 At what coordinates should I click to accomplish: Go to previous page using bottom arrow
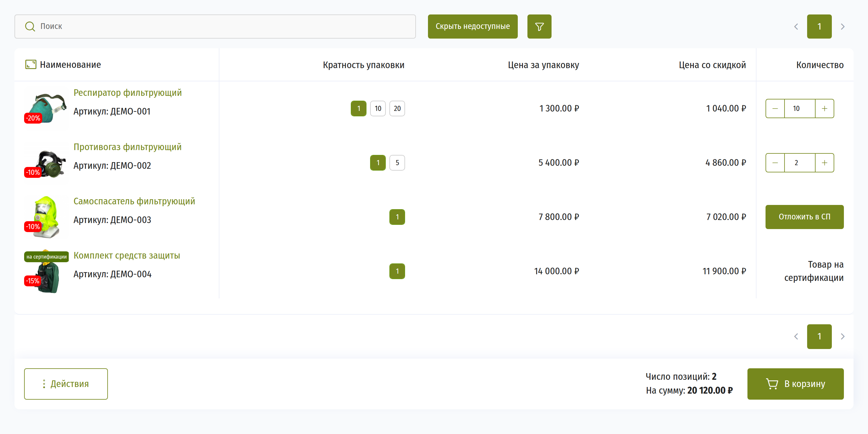[x=796, y=336]
